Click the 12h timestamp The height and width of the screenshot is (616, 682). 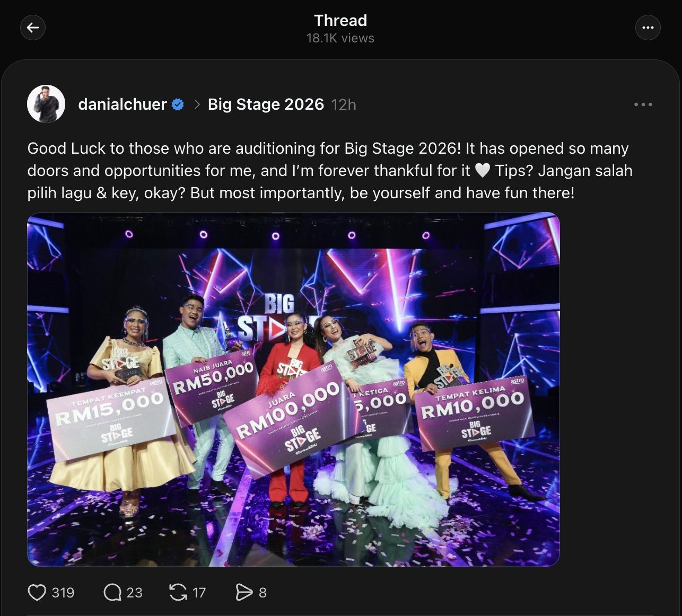344,105
